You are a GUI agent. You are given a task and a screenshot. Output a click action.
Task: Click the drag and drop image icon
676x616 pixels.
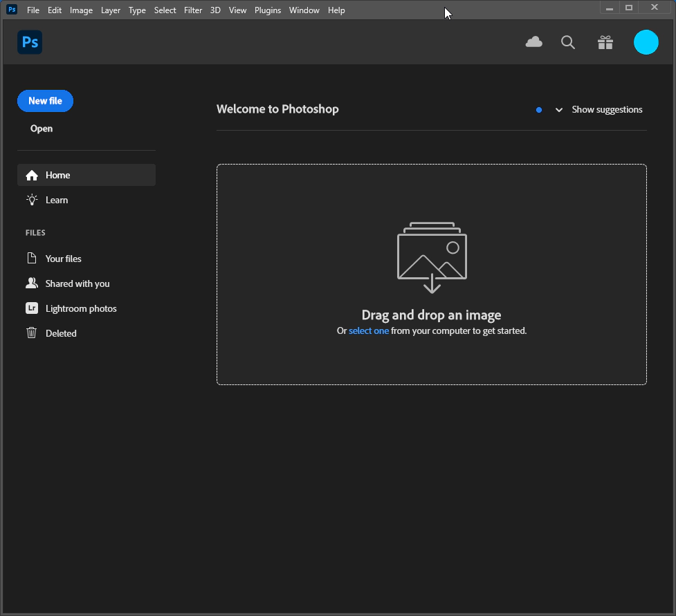[x=432, y=258]
